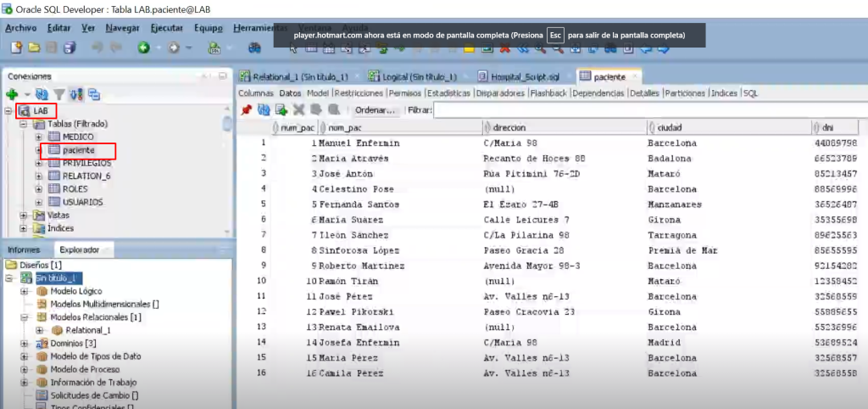Viewport: 868px width, 409px height.
Task: Click the Save All toolbar icon
Action: coord(70,48)
